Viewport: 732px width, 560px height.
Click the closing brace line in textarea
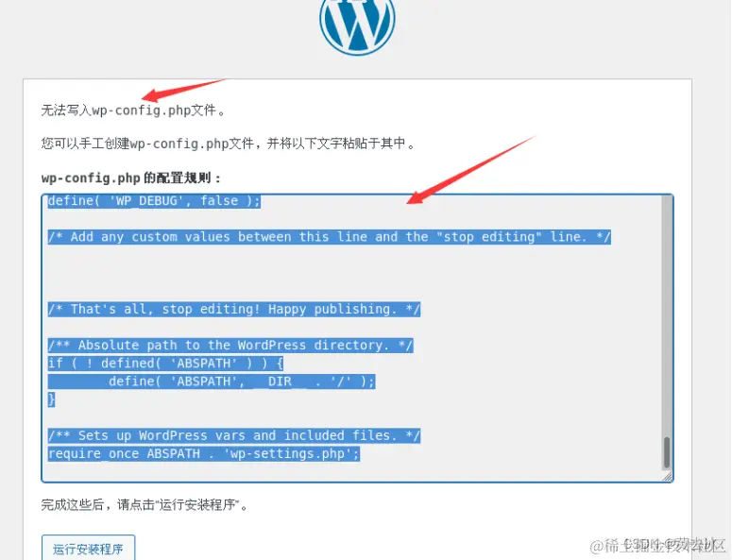pos(51,399)
